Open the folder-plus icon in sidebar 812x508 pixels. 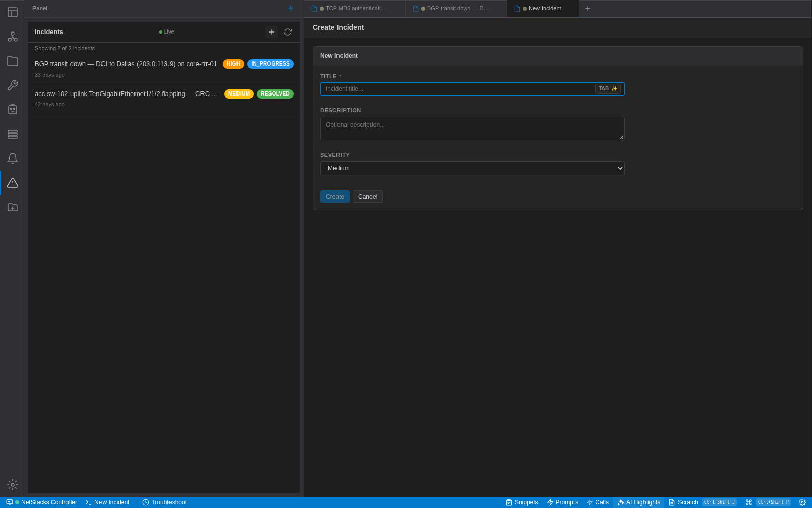[13, 207]
